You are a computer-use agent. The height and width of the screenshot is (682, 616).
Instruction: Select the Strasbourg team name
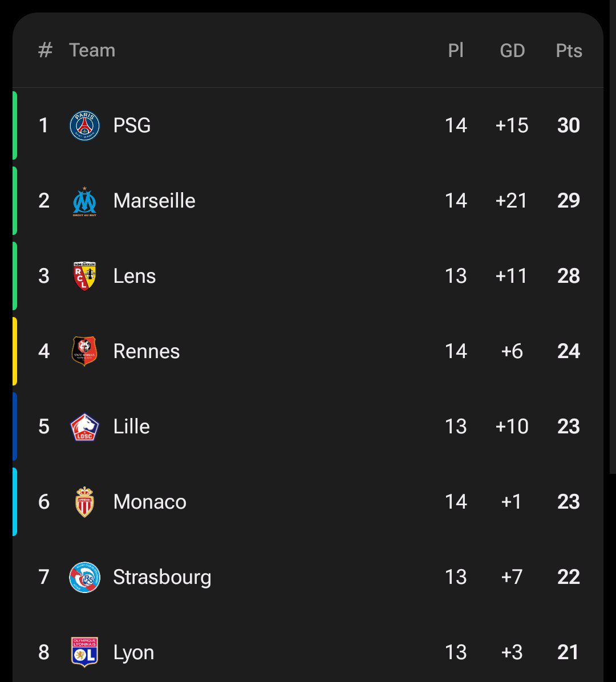(x=162, y=577)
